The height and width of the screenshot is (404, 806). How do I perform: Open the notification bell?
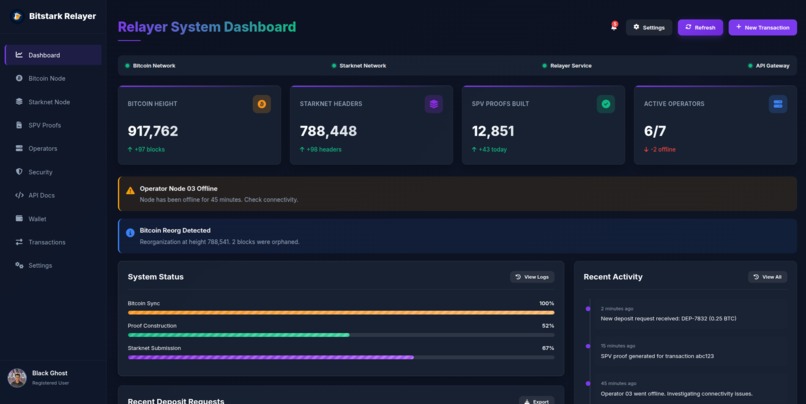[614, 27]
